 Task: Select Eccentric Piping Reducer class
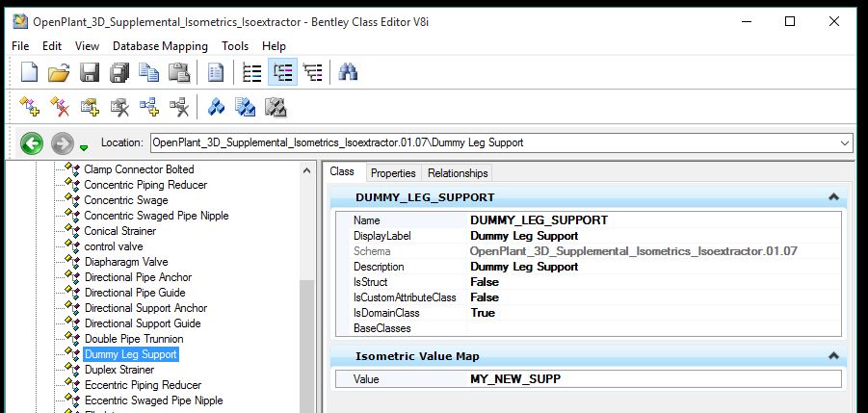(x=143, y=385)
